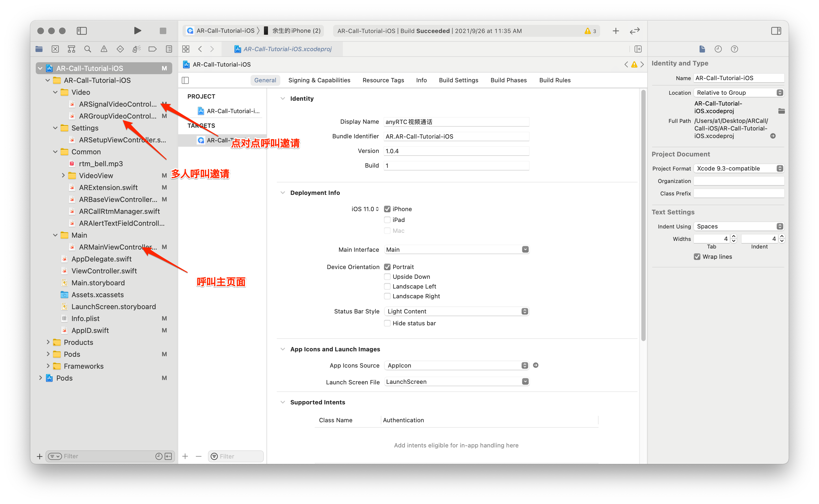The height and width of the screenshot is (504, 819).
Task: Open the related items grid icon
Action: [186, 49]
